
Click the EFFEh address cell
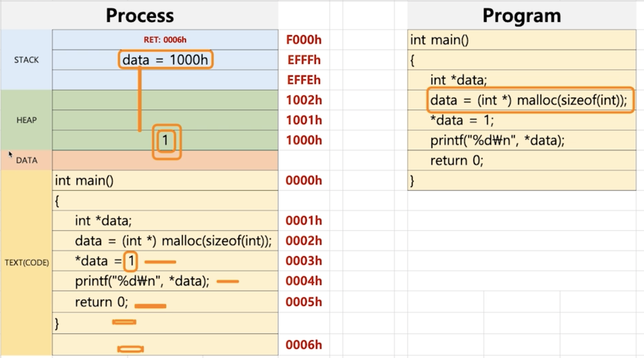click(x=304, y=80)
